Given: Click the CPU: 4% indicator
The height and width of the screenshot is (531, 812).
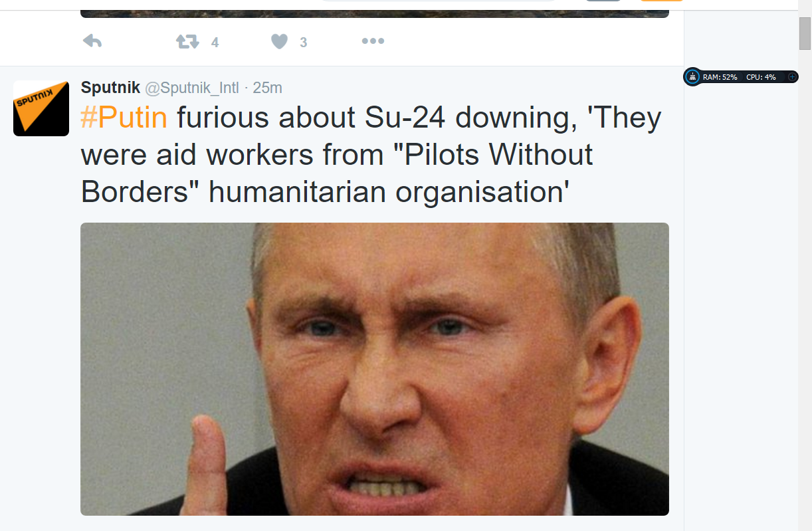Looking at the screenshot, I should 761,77.
